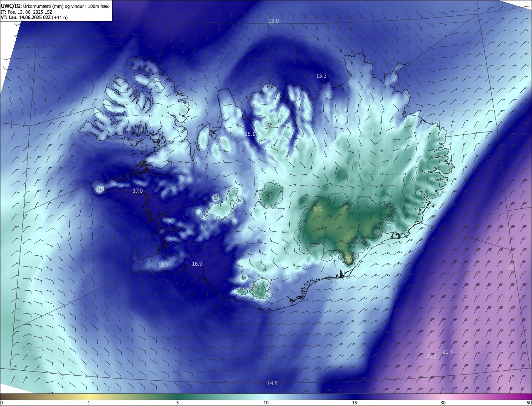Click the '5' tick label on the color scale
Viewport: 532px width, 406px height.
(177, 403)
